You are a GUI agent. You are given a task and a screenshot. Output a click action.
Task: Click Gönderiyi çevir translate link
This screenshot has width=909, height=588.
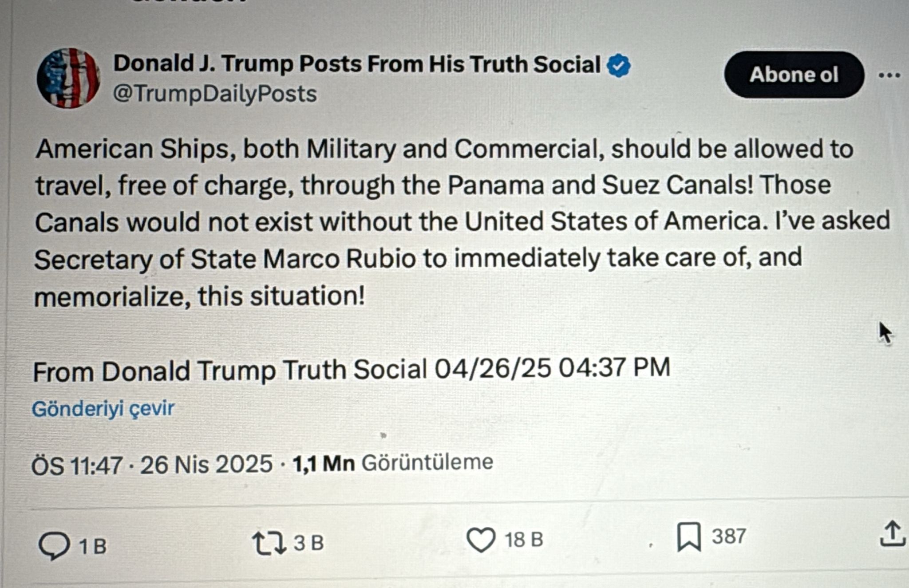click(x=103, y=408)
